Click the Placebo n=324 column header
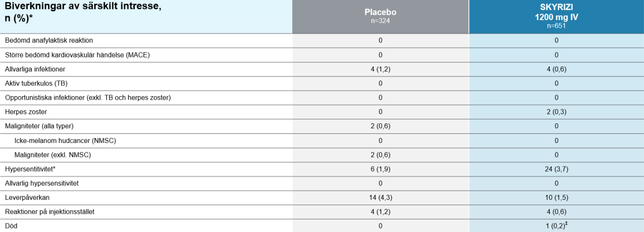The image size is (644, 232). [x=380, y=17]
